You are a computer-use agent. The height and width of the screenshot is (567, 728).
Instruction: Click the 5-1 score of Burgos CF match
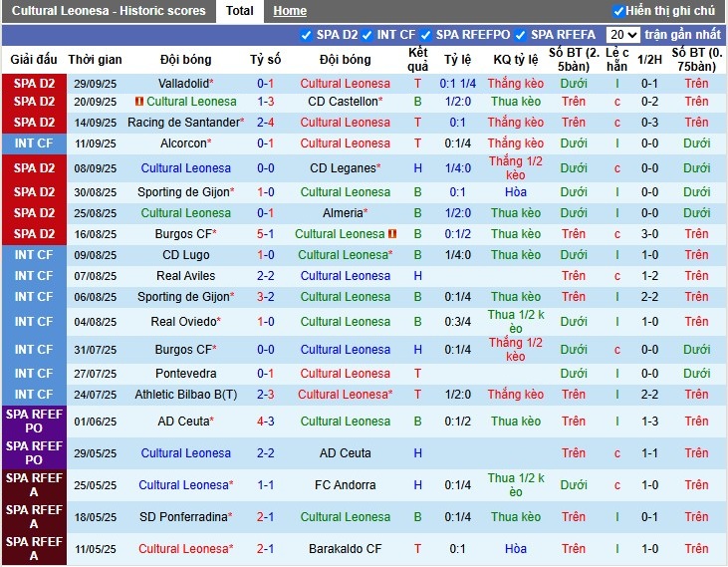tap(266, 234)
